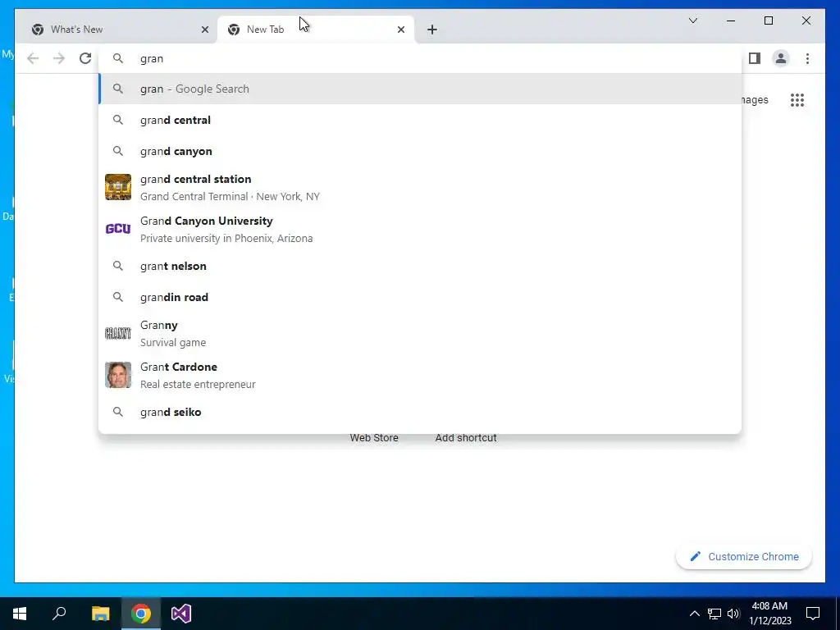This screenshot has width=840, height=630.
Task: Minimize the Chrome window
Action: click(x=731, y=21)
